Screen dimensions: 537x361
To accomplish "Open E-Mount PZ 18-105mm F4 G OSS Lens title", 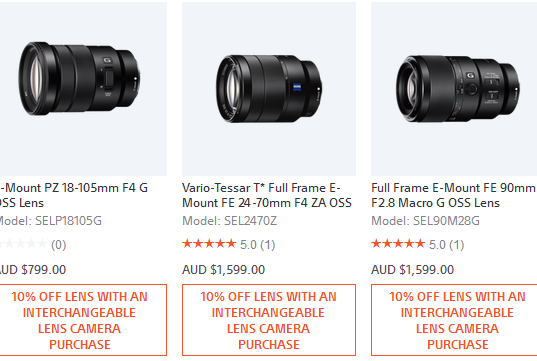I will point(74,195).
